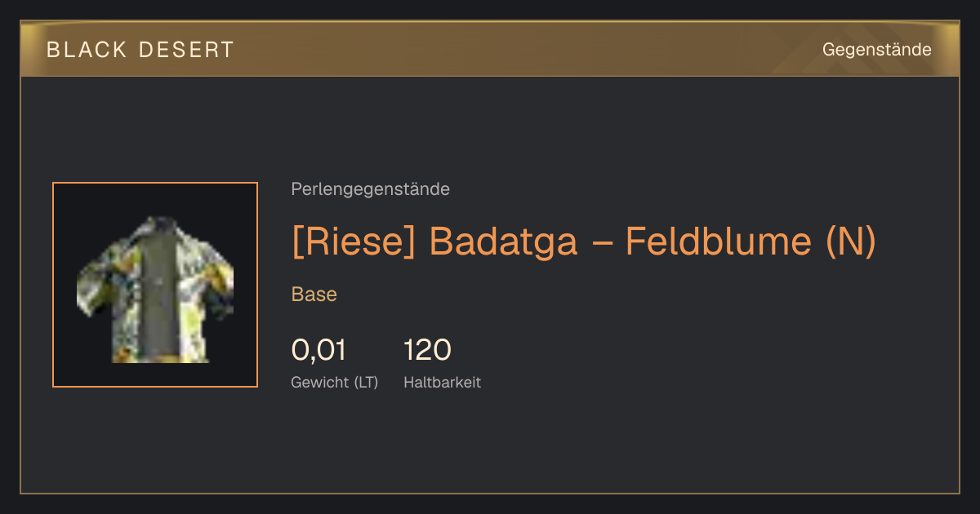Click the item title Badatga – Feldblume

click(623, 241)
